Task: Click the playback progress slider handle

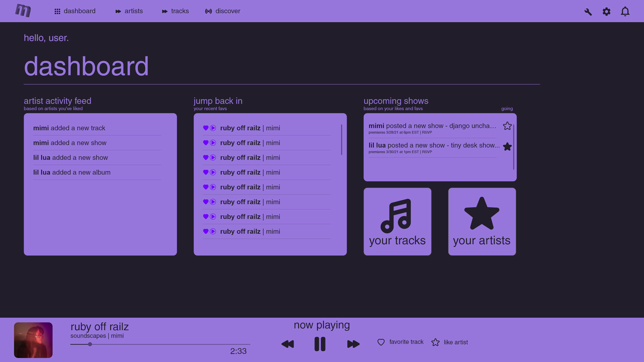Action: (90, 344)
